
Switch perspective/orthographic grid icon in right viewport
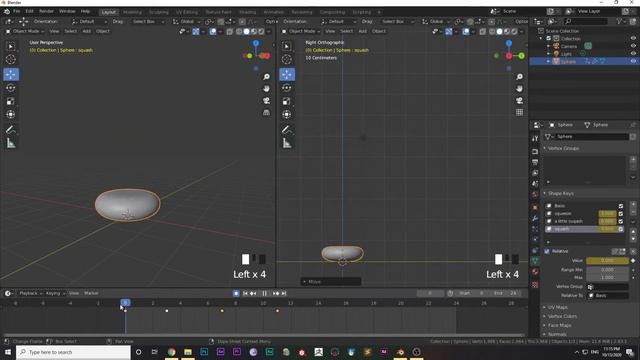coord(520,112)
